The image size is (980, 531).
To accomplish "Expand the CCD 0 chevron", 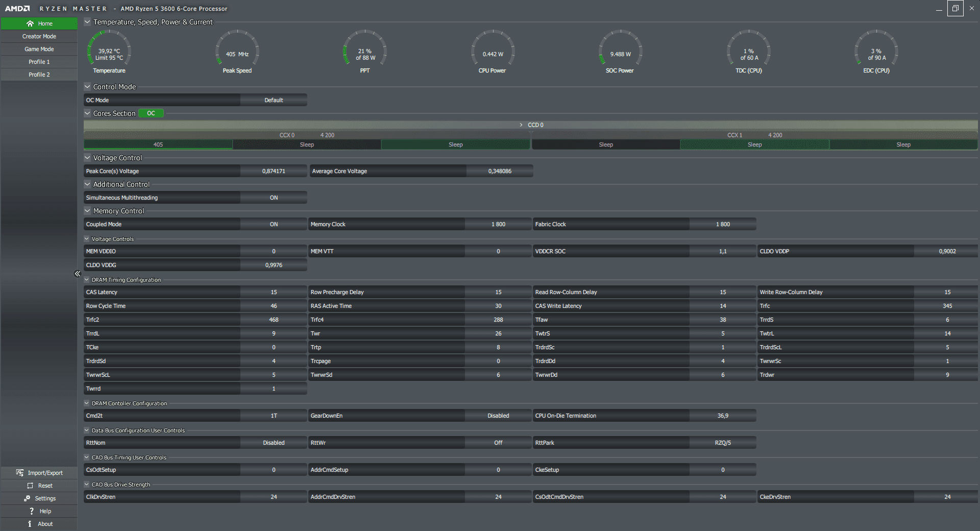I will coord(521,125).
